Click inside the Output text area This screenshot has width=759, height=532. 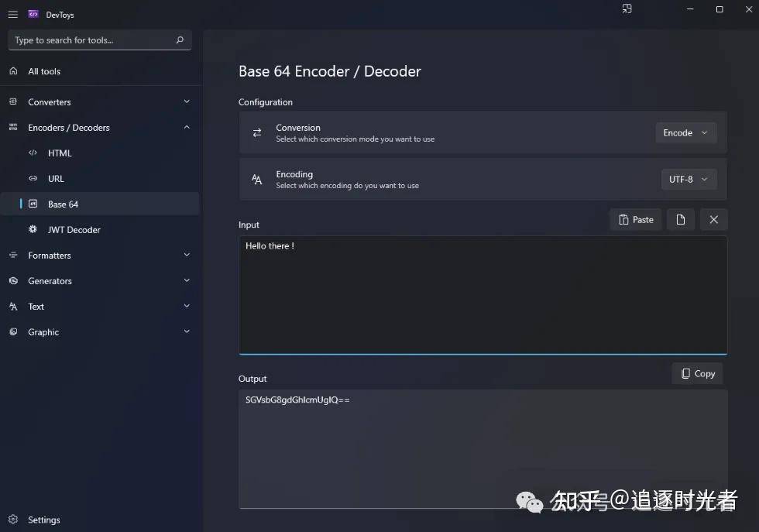(x=483, y=449)
